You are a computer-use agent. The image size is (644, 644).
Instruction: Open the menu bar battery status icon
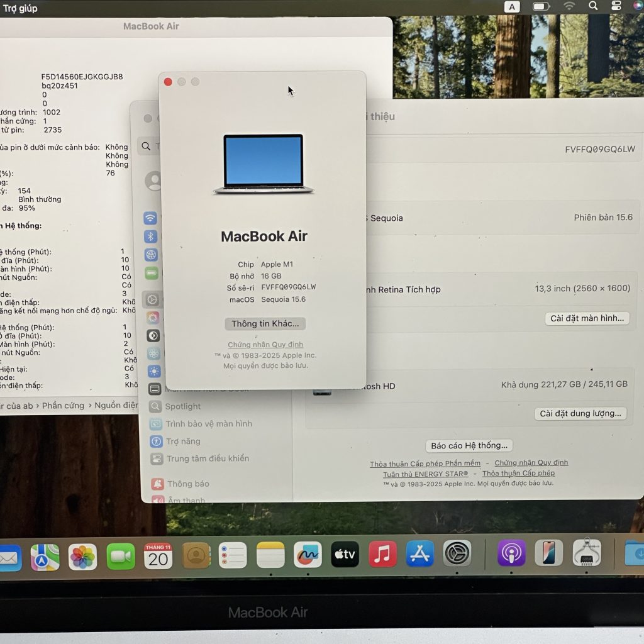coord(541,8)
